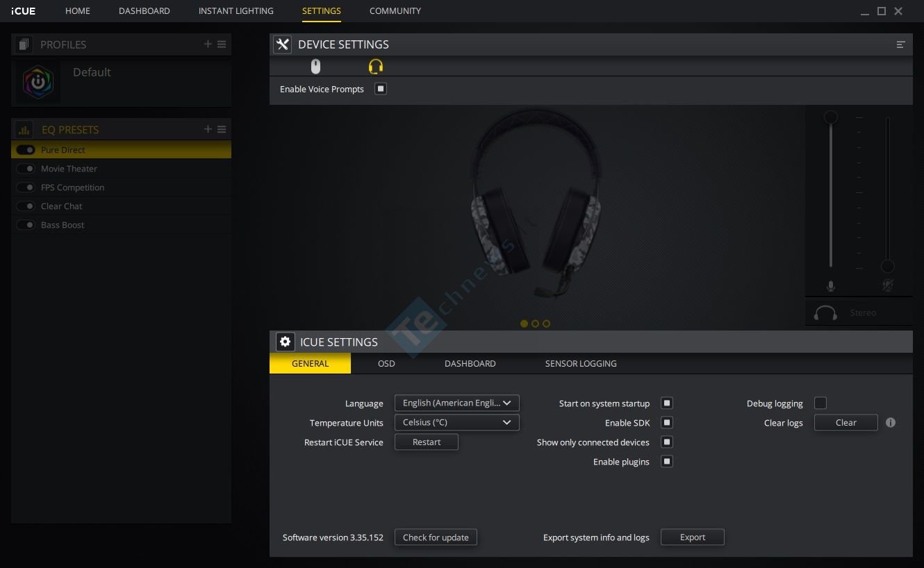
Task: Toggle Start on system startup checkbox
Action: click(667, 403)
